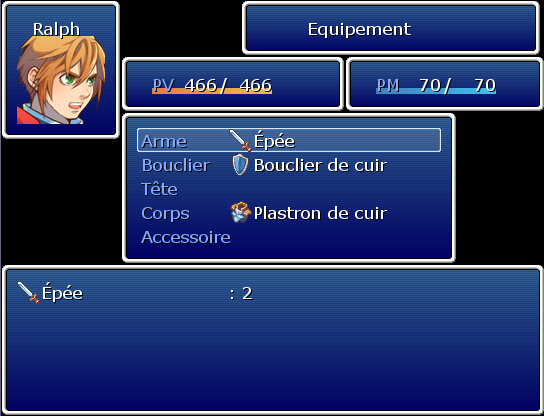544x416 pixels.
Task: Click the leather chestplate armor icon
Action: coord(240,212)
